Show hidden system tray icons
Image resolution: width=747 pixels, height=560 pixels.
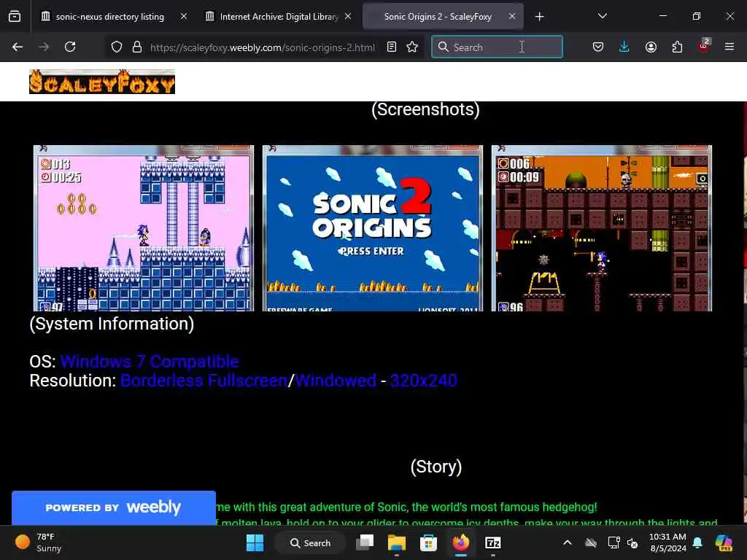pos(568,542)
